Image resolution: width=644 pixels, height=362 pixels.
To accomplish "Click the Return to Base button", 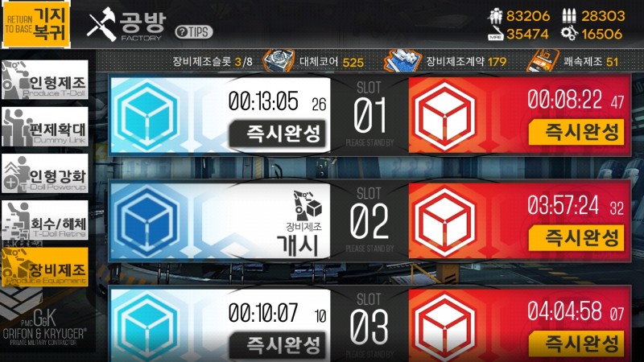I will (x=35, y=25).
